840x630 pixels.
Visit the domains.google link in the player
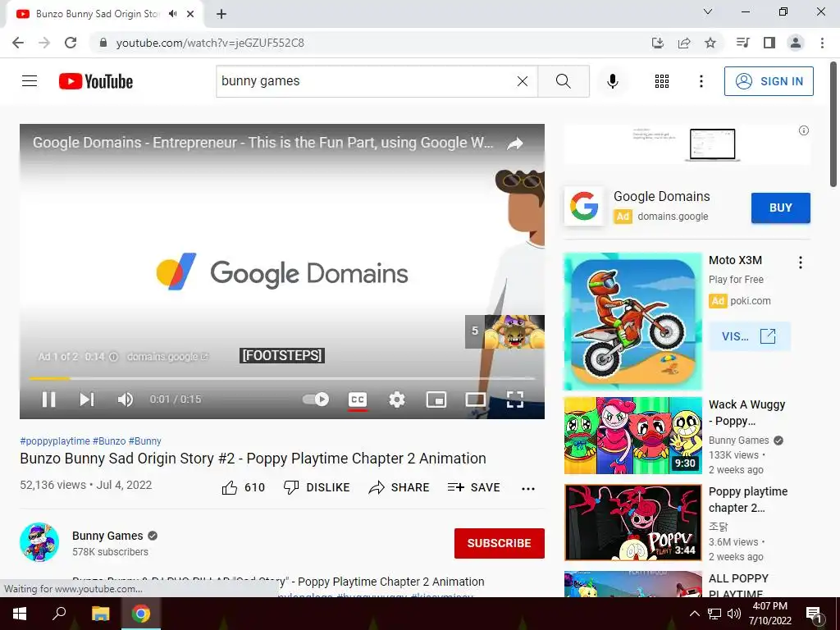tap(167, 357)
